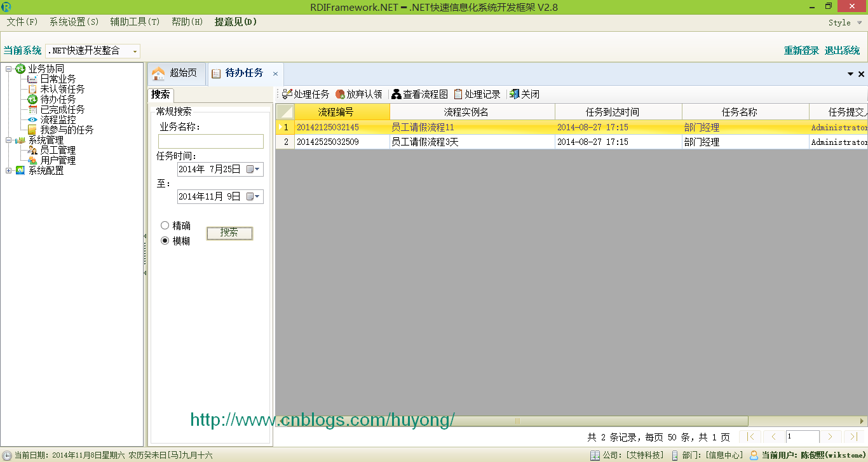Open the 查看流程图 flowchart viewer icon

[x=397, y=94]
